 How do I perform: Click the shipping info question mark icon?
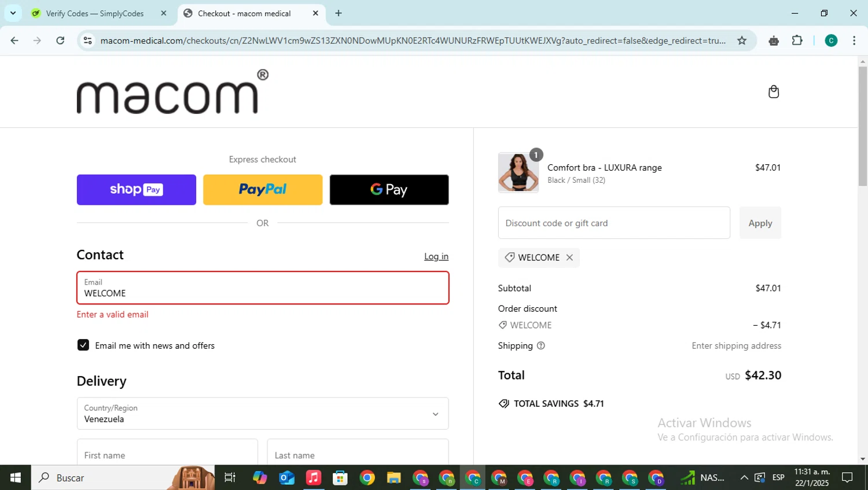540,346
